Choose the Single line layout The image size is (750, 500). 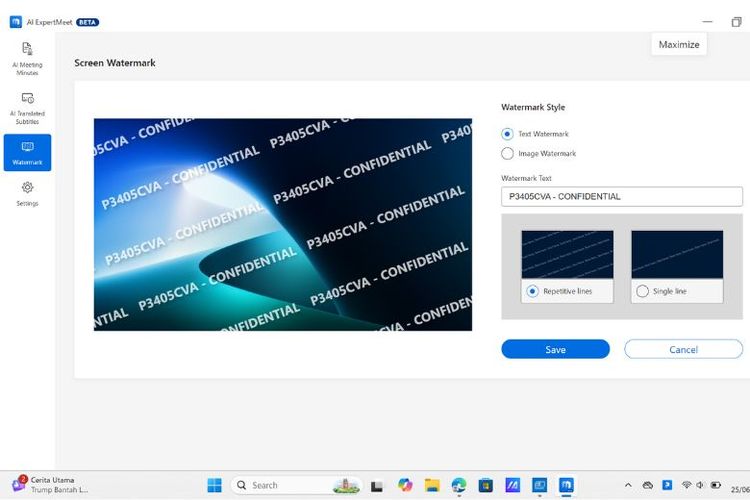(x=643, y=291)
